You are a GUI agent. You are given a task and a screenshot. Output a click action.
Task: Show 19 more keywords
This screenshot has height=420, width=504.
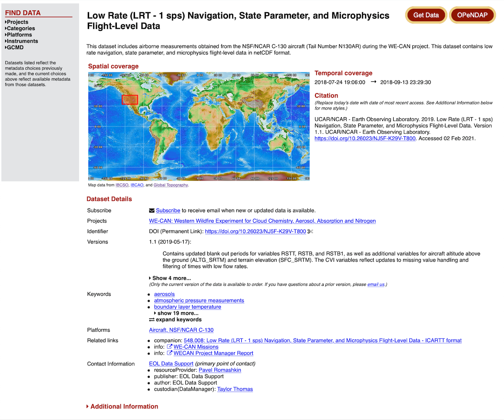[x=177, y=313]
